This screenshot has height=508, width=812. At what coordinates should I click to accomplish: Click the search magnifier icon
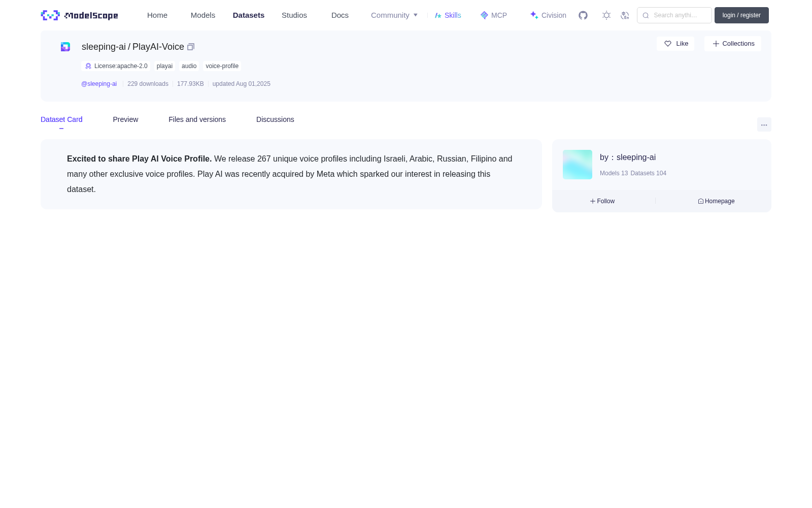[x=646, y=15]
